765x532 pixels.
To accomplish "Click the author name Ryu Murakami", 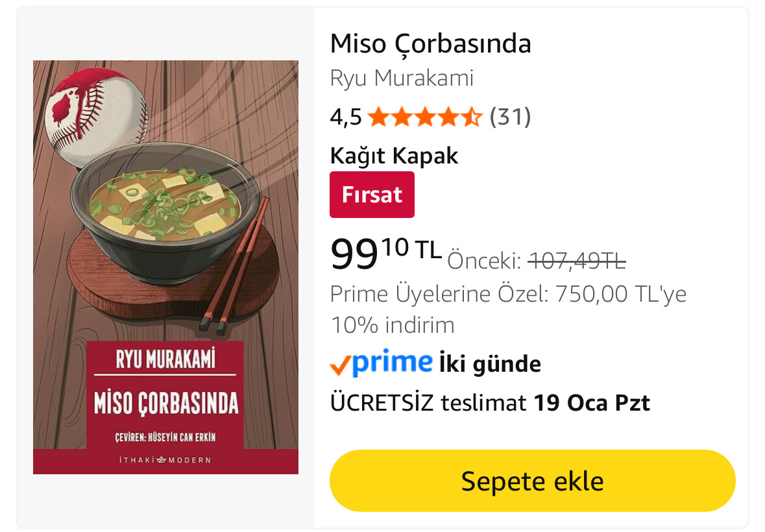I will tap(402, 78).
